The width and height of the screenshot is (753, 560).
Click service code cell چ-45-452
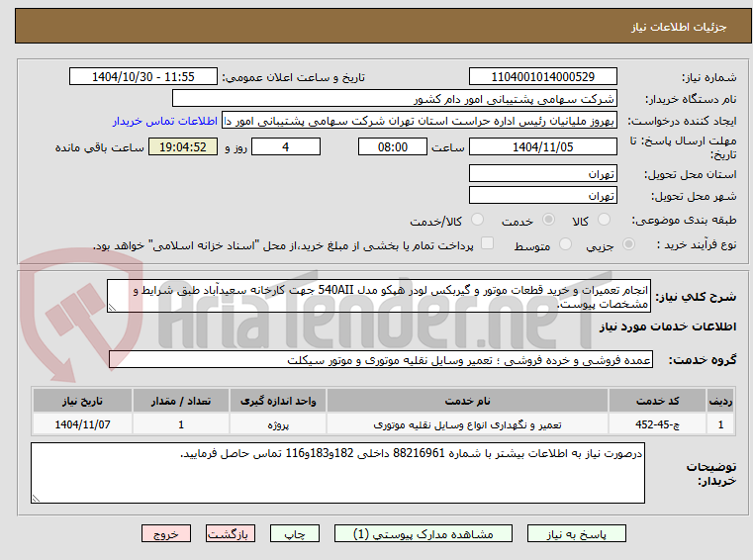657,424
